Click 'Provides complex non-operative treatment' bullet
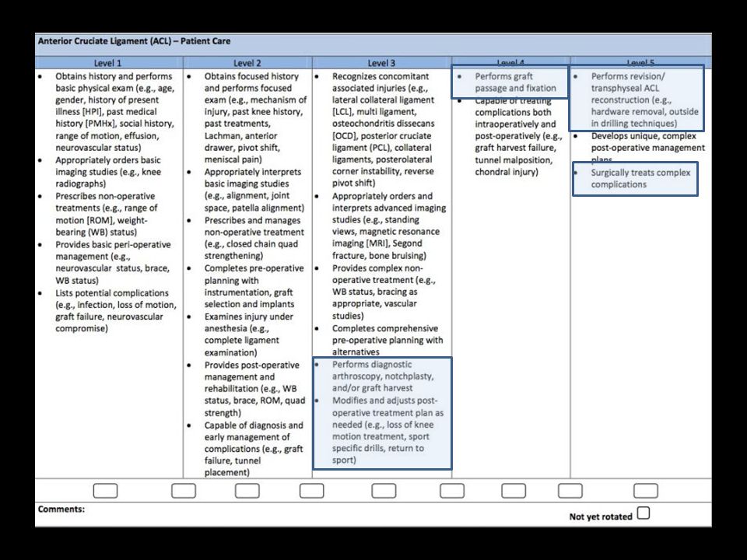The image size is (747, 560). (384, 292)
